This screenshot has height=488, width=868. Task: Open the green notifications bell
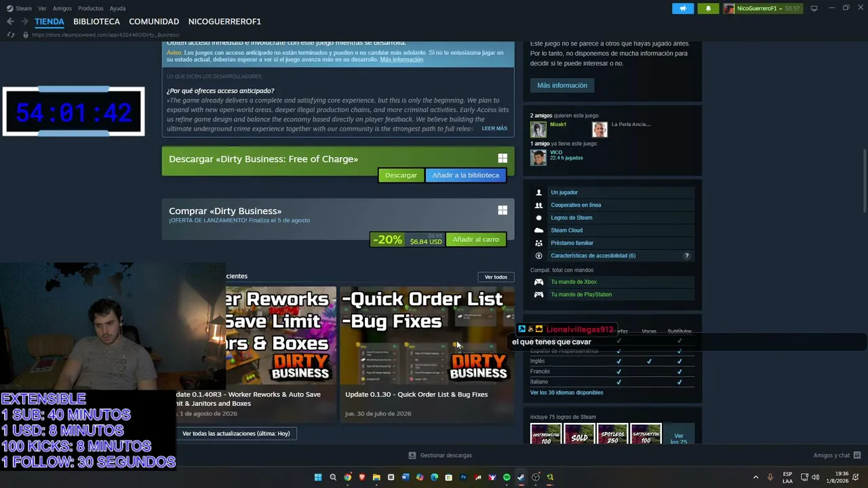[708, 8]
